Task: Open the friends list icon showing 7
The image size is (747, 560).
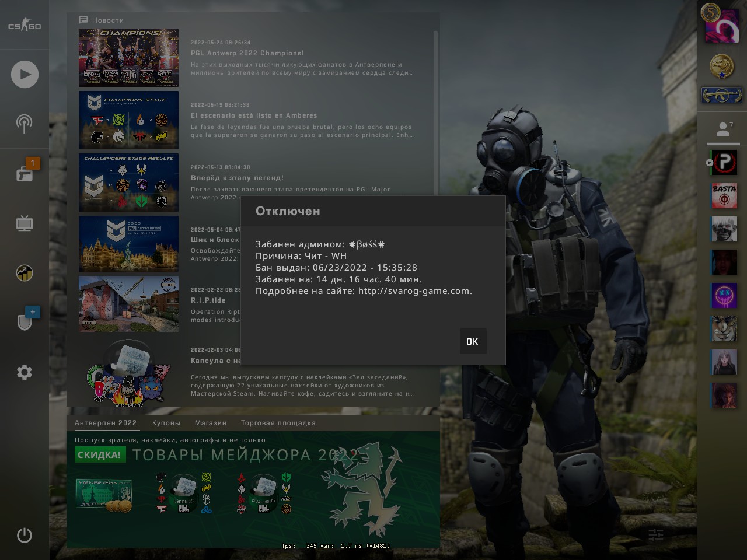Action: [724, 129]
